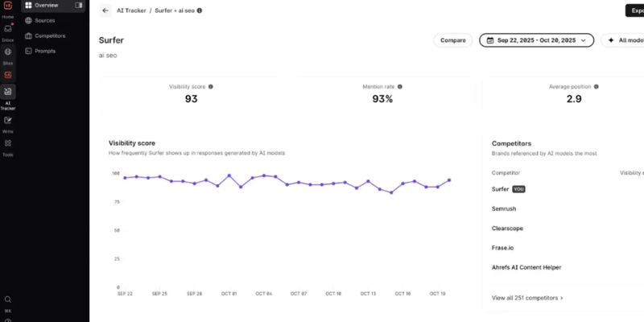Image resolution: width=644 pixels, height=322 pixels.
Task: Select Overview in the sidebar
Action: point(53,6)
